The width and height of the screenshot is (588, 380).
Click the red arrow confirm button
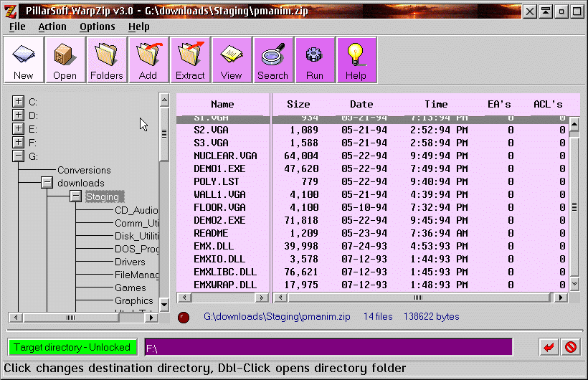coord(549,348)
